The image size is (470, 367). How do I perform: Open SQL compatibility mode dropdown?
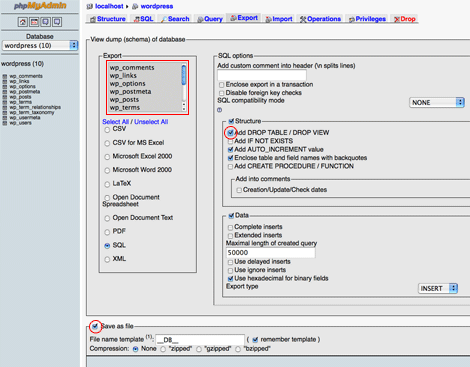point(437,102)
